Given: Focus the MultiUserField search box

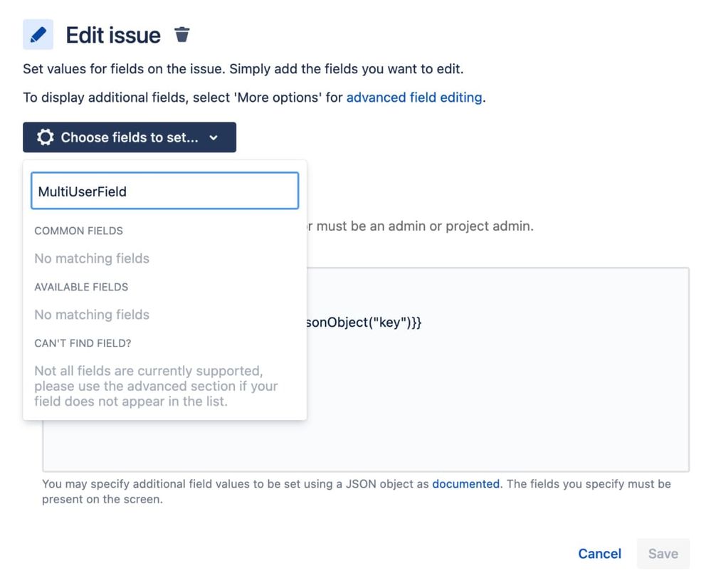Looking at the screenshot, I should tap(164, 191).
